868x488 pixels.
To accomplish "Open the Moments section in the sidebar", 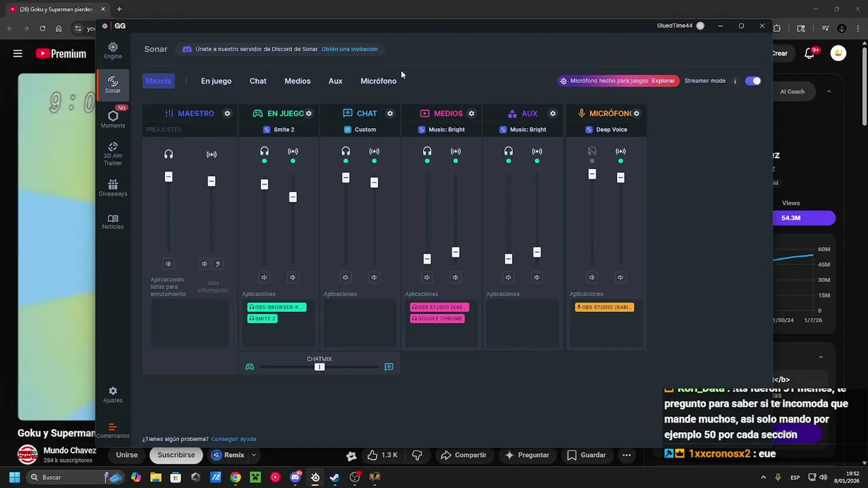I will tap(113, 119).
